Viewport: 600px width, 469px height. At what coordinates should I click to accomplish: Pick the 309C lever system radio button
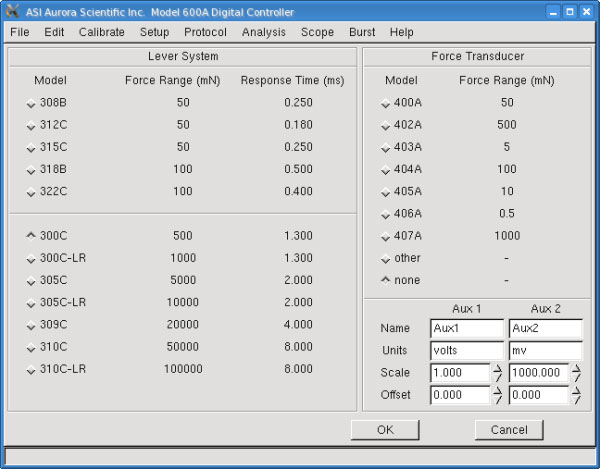click(31, 326)
